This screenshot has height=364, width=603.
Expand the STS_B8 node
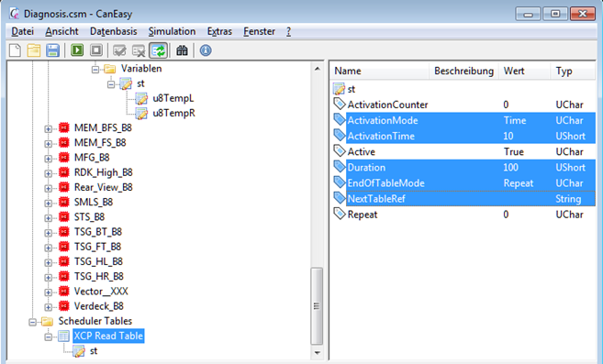pos(48,218)
